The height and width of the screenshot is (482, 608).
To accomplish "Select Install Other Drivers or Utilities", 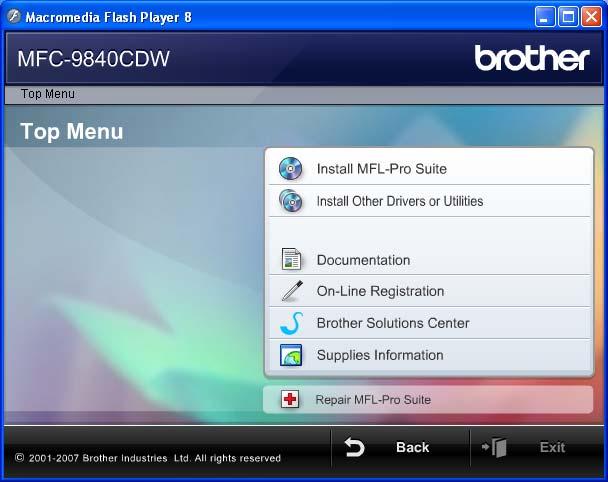I will click(429, 201).
